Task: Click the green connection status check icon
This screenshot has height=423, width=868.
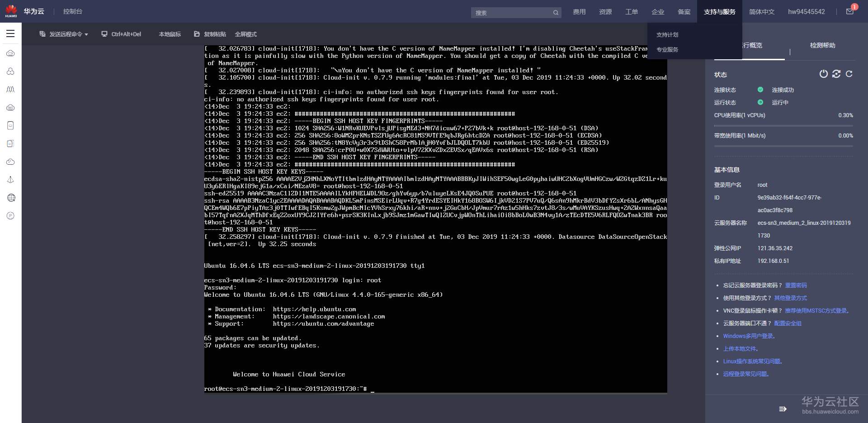Action: click(760, 90)
